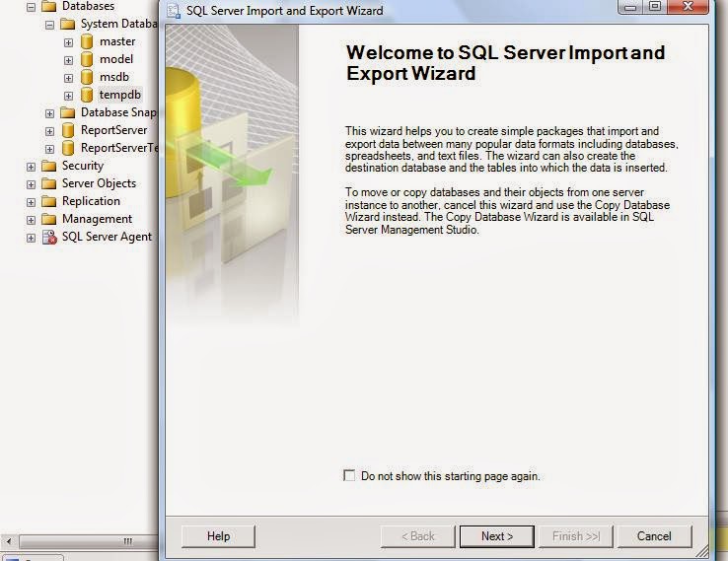
Task: Click the disabled Back button
Action: coord(418,536)
